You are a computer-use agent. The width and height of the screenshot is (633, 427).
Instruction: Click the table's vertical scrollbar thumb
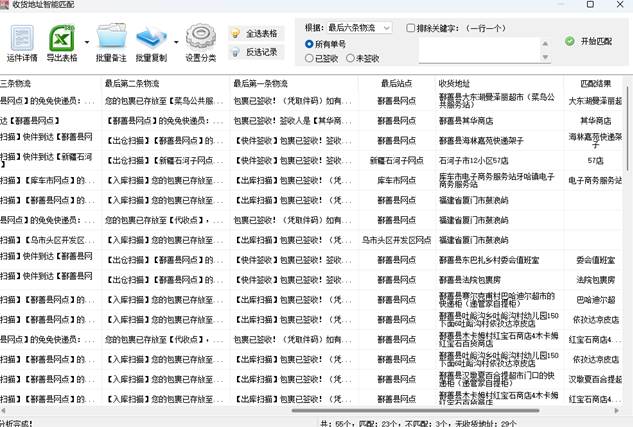628,128
